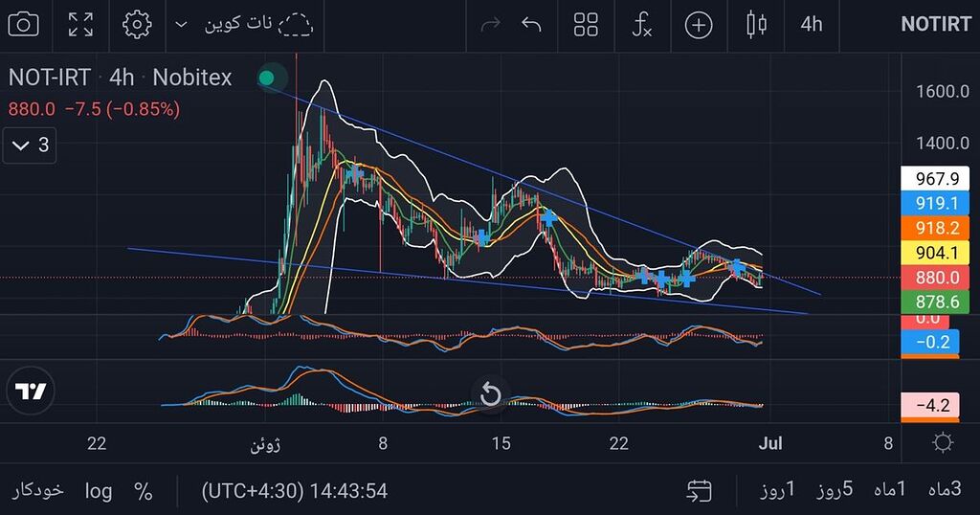Select the 1-month time range

[x=889, y=490]
